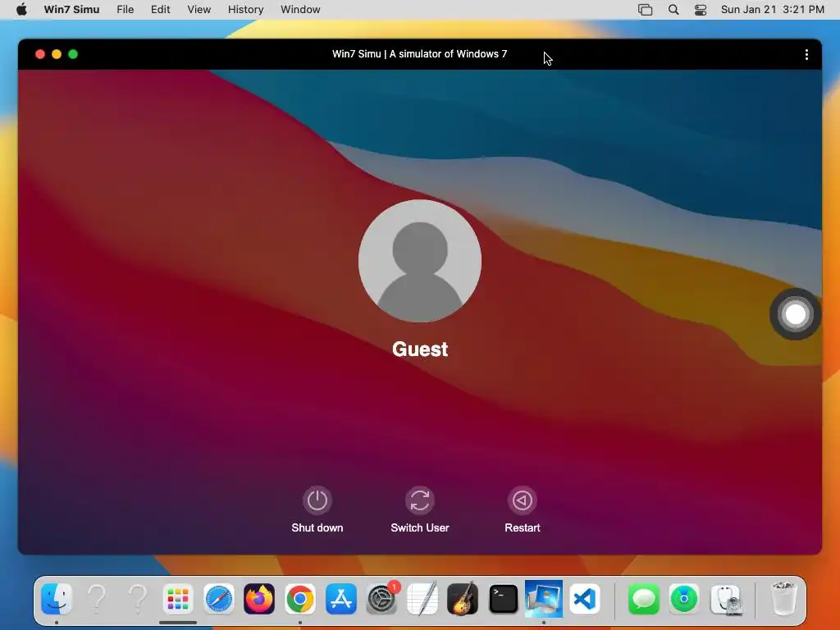Screen dimensions: 840x630
Task: Click the Switch User text label
Action: pos(419,527)
